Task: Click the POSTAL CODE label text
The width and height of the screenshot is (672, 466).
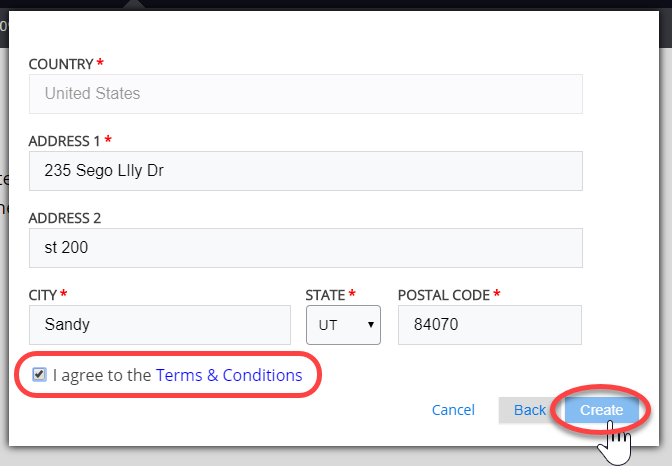Action: 443,295
